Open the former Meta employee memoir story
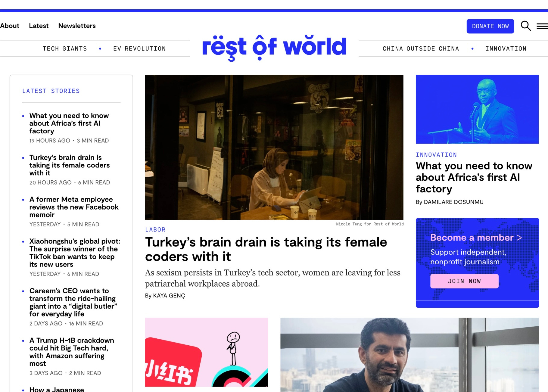The image size is (548, 392). tap(74, 207)
